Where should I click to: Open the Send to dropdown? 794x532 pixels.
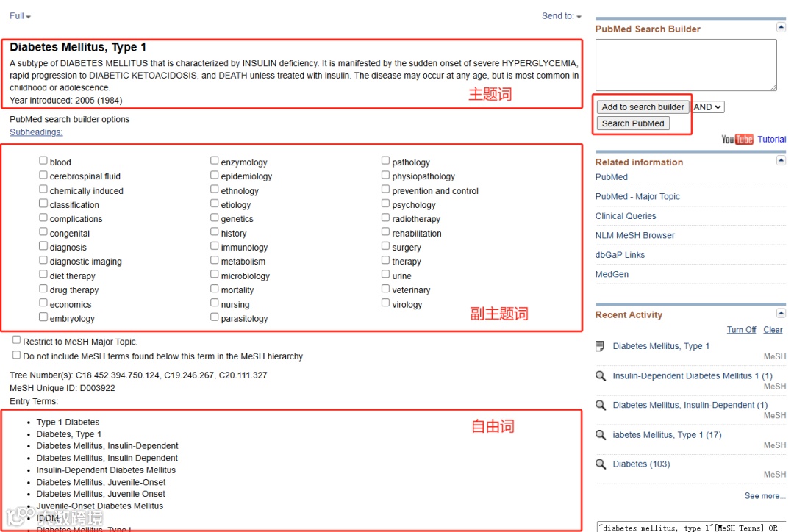(x=562, y=16)
